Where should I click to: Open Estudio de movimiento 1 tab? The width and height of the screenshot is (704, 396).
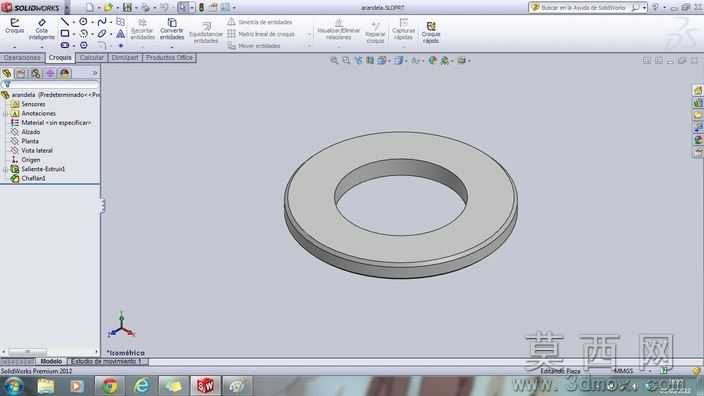[x=107, y=361]
